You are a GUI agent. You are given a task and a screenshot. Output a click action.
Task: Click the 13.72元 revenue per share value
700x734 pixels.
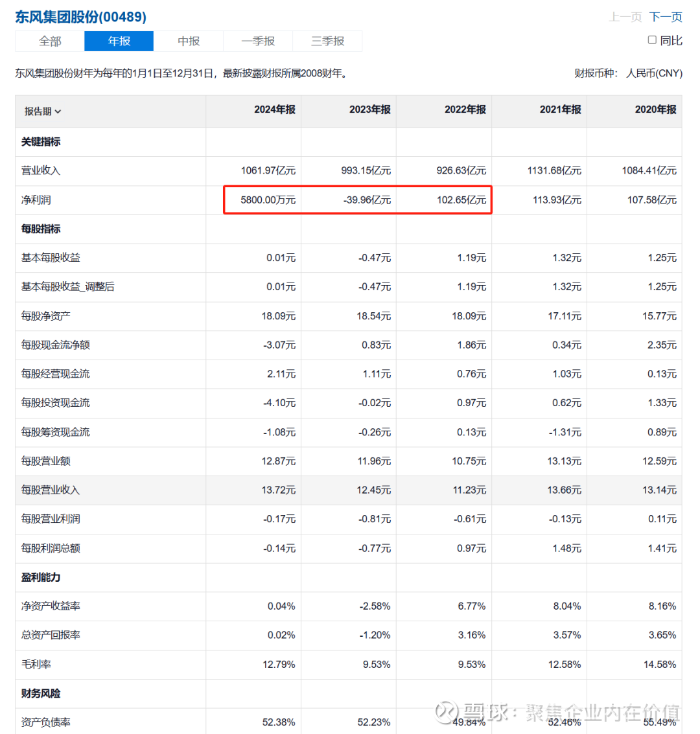pyautogui.click(x=279, y=490)
